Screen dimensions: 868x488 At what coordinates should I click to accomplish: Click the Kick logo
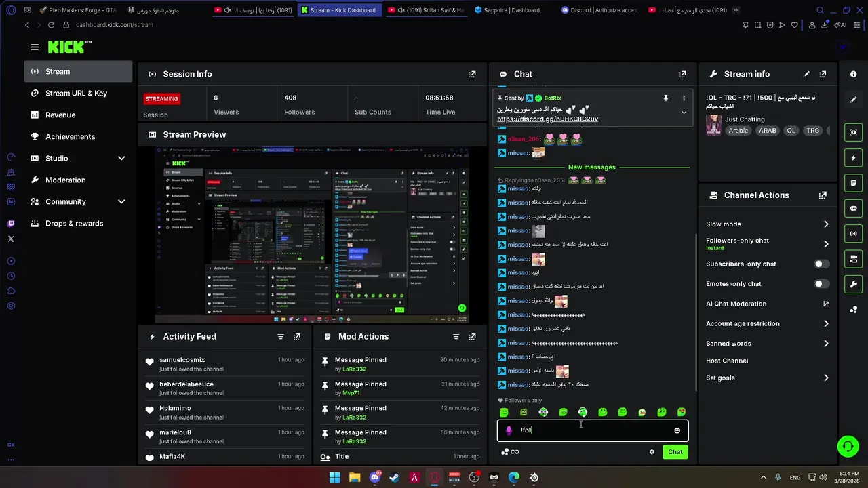click(x=69, y=47)
